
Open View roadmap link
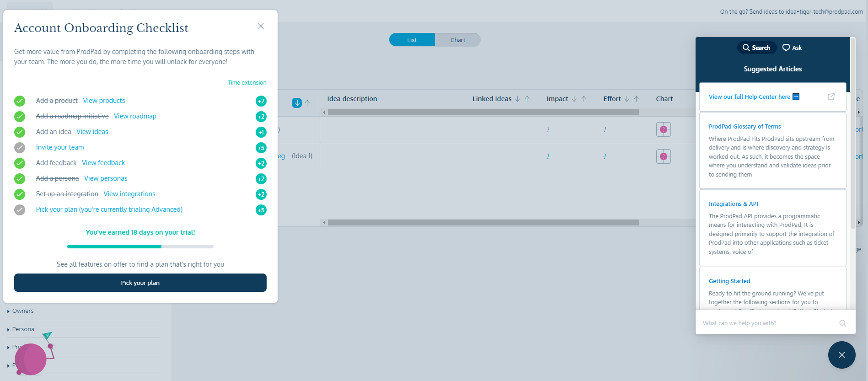click(135, 116)
